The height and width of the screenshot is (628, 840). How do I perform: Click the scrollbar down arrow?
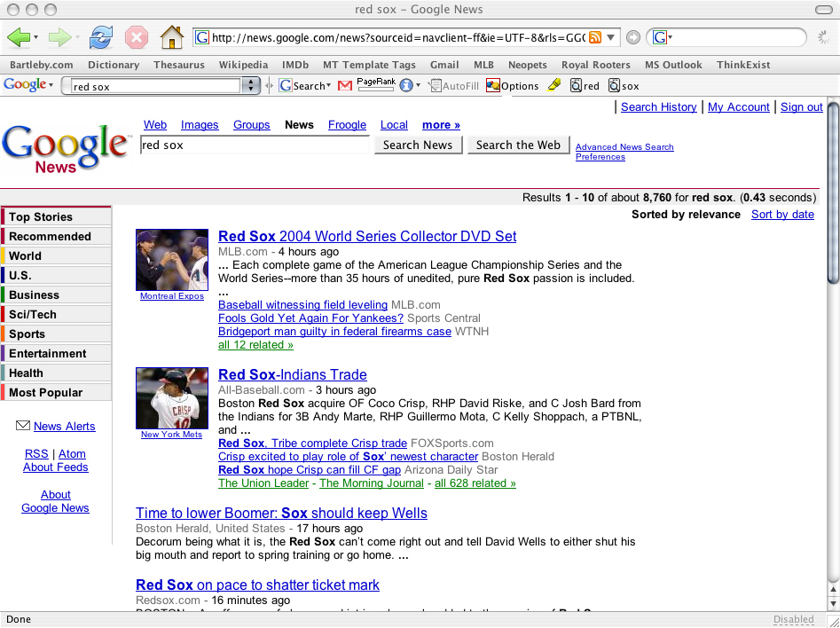click(833, 602)
